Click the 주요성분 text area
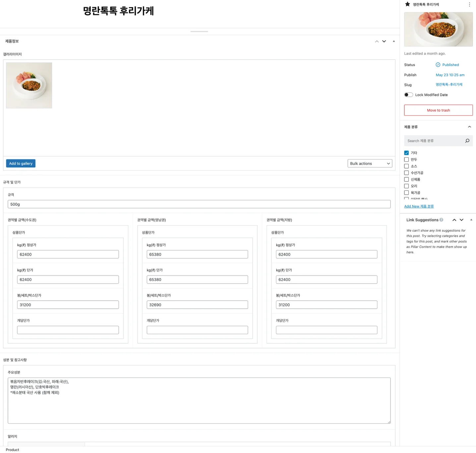 [199, 401]
